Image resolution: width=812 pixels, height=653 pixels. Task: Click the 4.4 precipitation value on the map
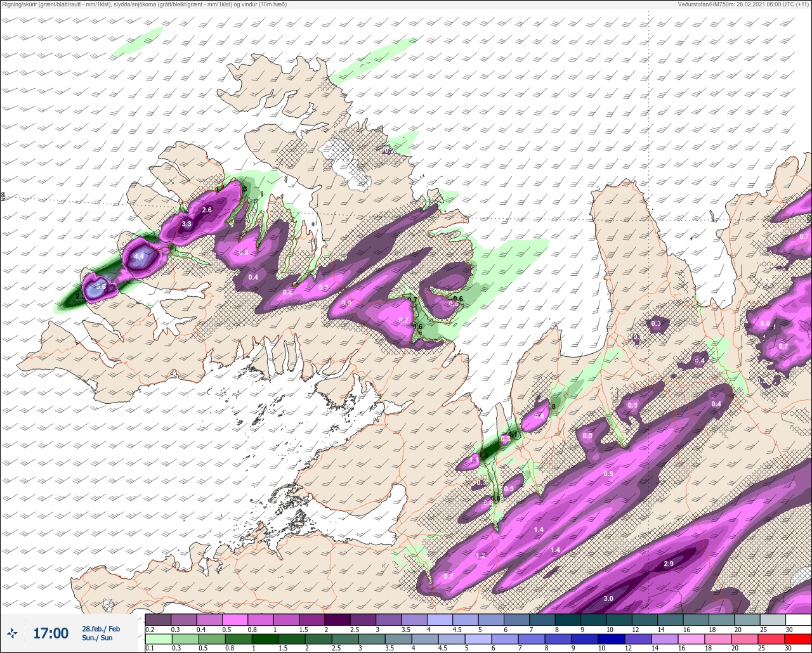pos(138,257)
